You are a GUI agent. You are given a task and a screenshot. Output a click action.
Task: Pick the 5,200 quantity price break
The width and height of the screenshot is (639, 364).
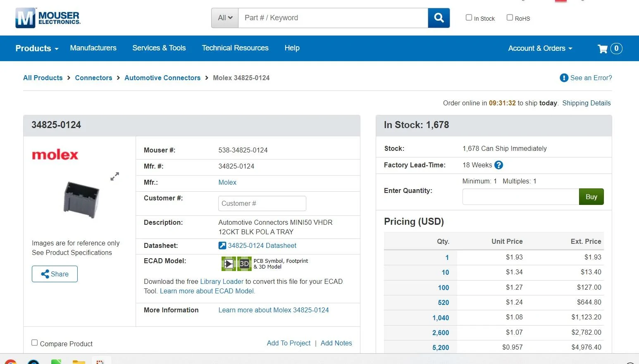point(441,347)
